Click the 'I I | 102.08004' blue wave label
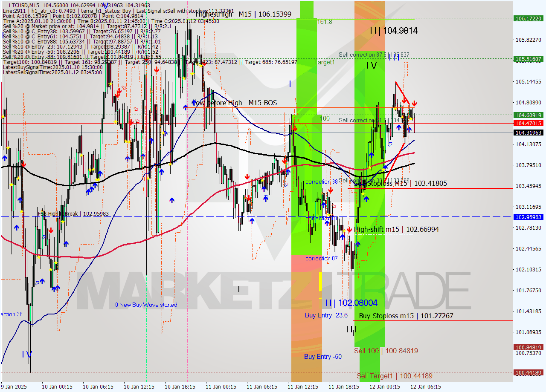This screenshot has height=392, width=546. (351, 303)
